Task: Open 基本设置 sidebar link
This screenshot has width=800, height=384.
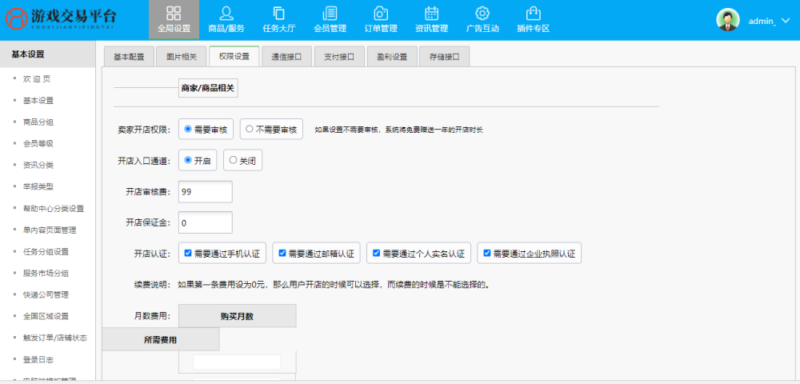Action: point(38,100)
